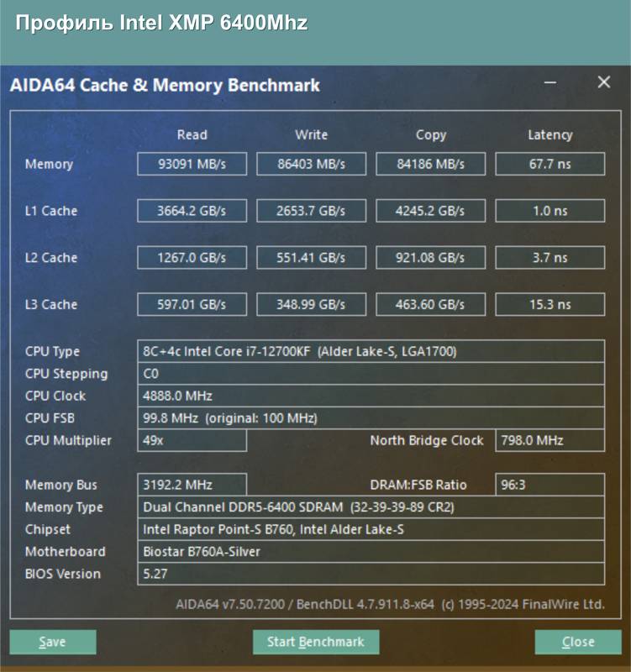Click the Профиль Intel XMP 6400Mhz heading

tap(161, 23)
